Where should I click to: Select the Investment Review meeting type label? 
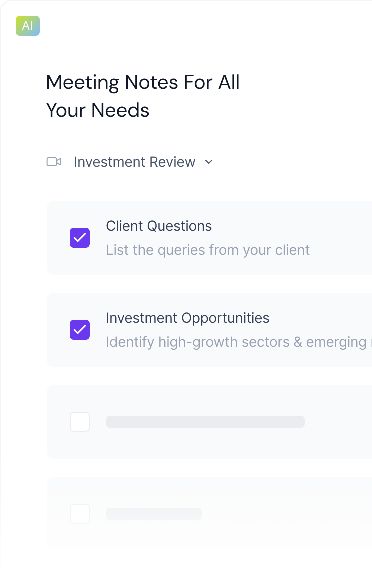click(135, 162)
